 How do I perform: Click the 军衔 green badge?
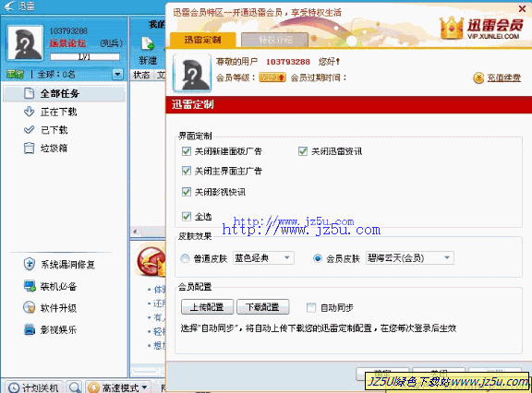click(x=15, y=74)
